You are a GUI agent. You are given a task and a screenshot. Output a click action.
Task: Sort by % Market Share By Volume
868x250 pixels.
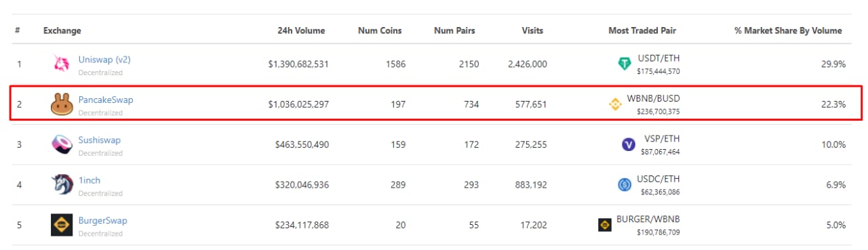click(x=788, y=30)
